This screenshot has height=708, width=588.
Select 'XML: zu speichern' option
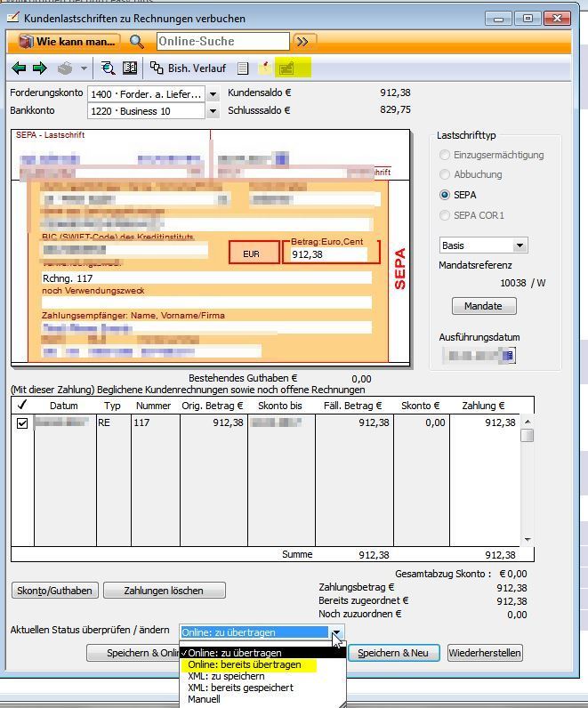click(262, 676)
